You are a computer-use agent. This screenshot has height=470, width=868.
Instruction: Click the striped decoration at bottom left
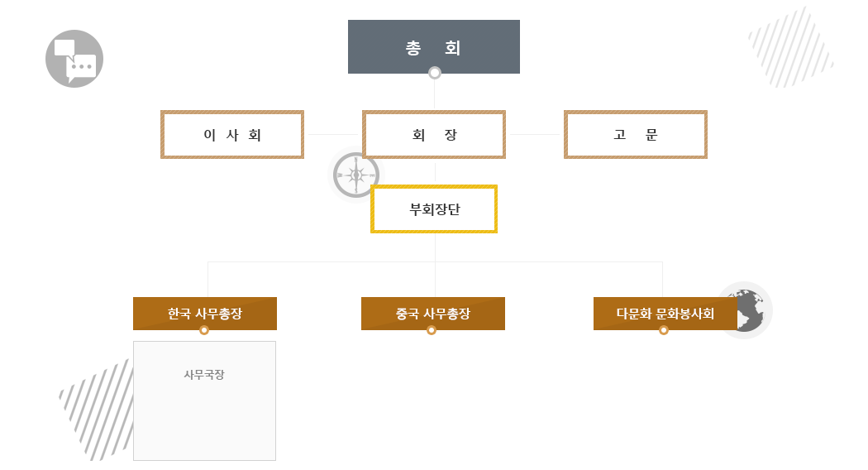pos(98,410)
